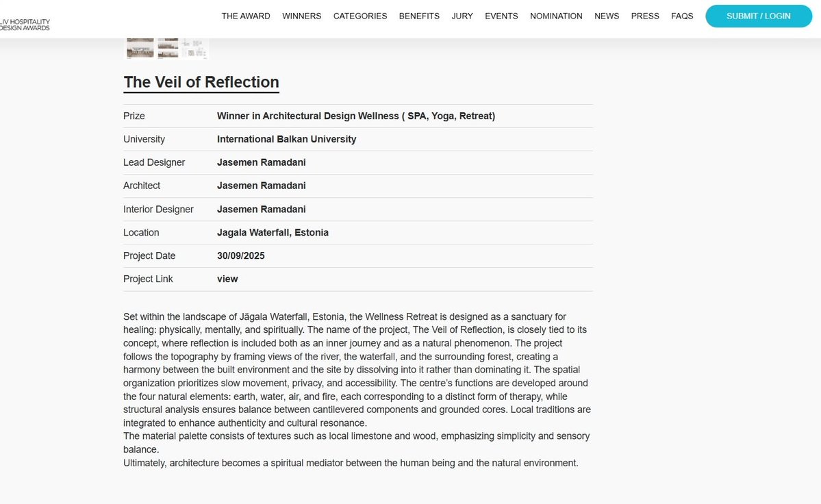Click the sentence about the material palette
The height and width of the screenshot is (504, 821).
357,443
